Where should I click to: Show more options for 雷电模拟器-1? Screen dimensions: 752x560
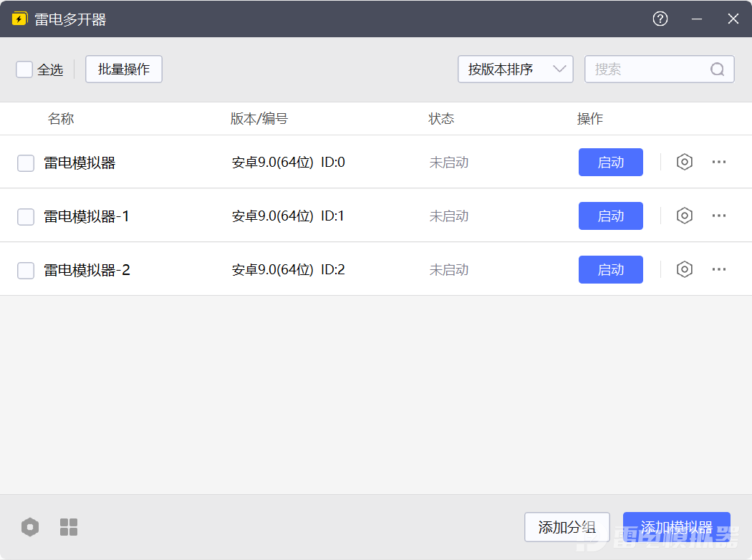tap(719, 216)
